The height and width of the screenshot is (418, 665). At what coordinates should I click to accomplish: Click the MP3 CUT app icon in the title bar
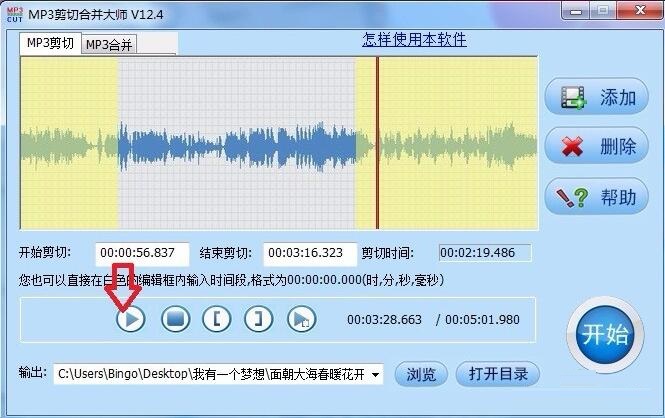[17, 13]
